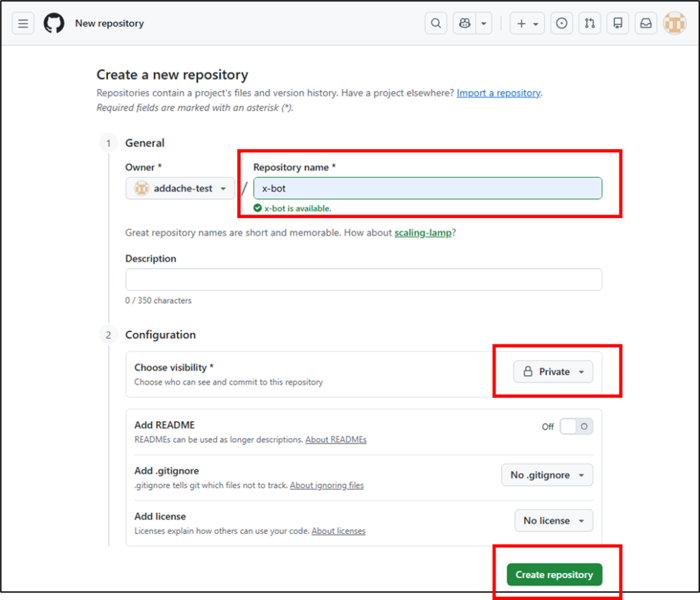
Task: Open pull requests icon in header
Action: [590, 23]
